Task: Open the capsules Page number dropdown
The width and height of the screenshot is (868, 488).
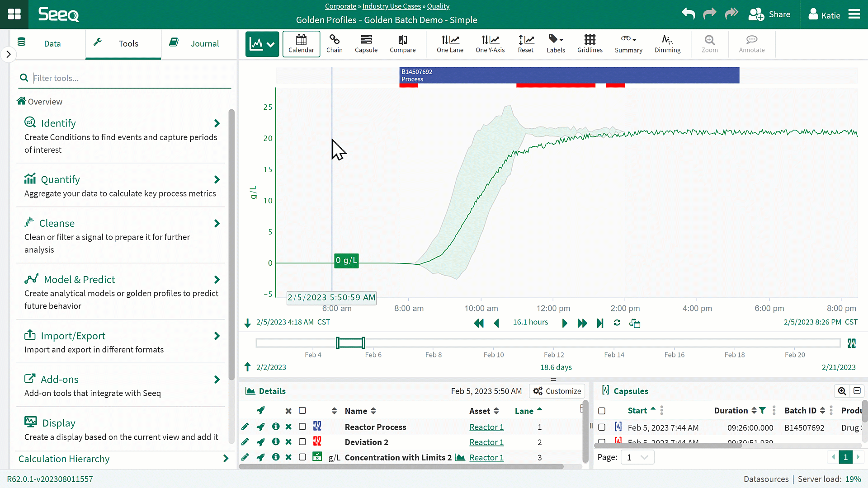Action: coord(637,457)
